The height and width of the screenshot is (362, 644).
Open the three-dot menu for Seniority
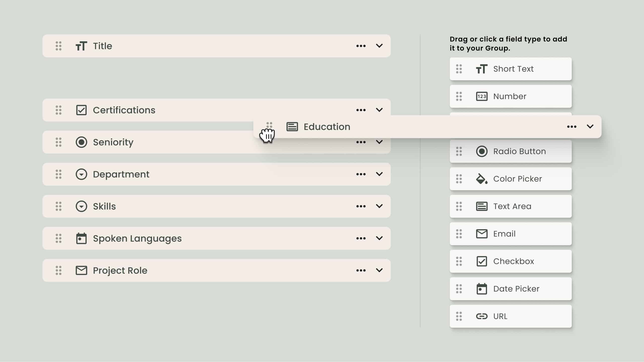tap(361, 142)
